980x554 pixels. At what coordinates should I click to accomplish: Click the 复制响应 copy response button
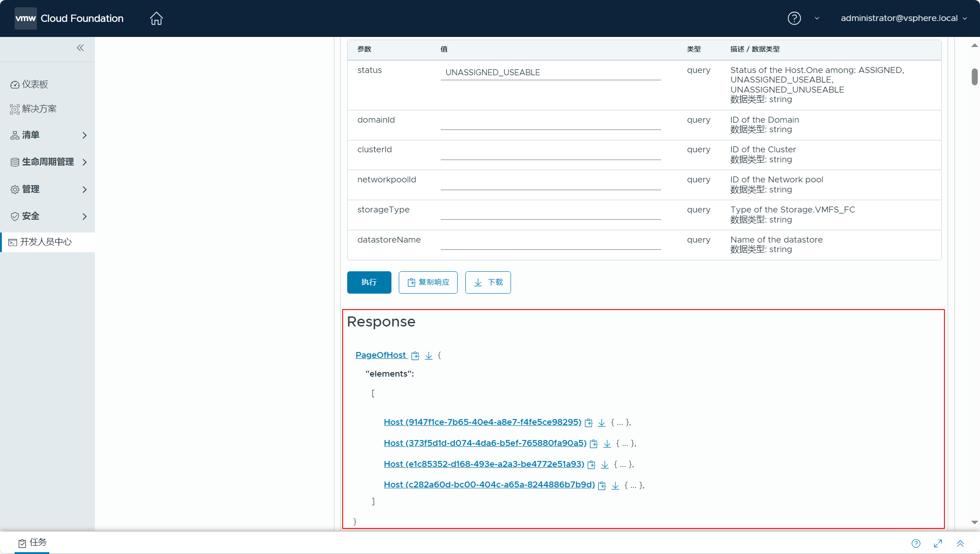[x=428, y=282]
